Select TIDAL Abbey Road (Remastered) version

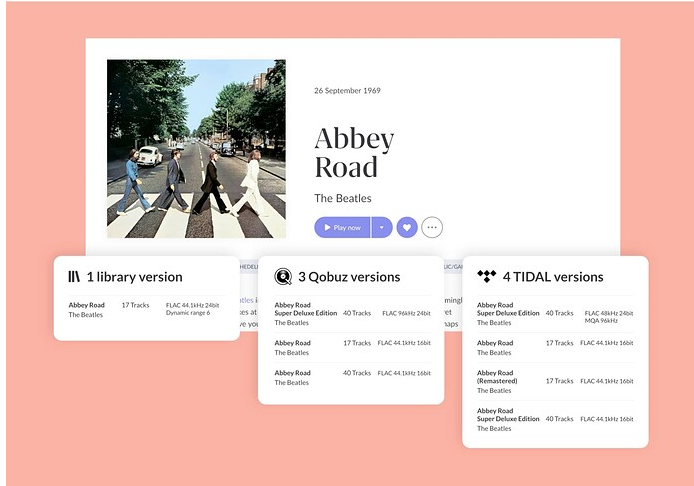555,381
